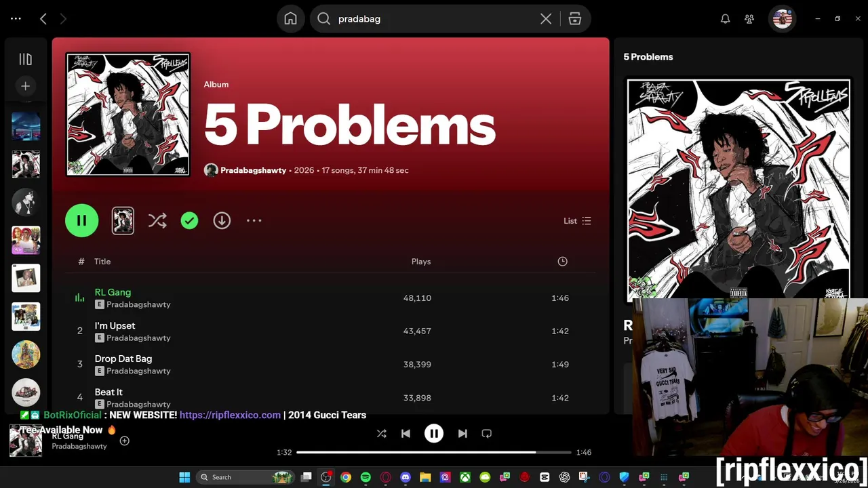Clear the pradabag search text

pos(546,19)
